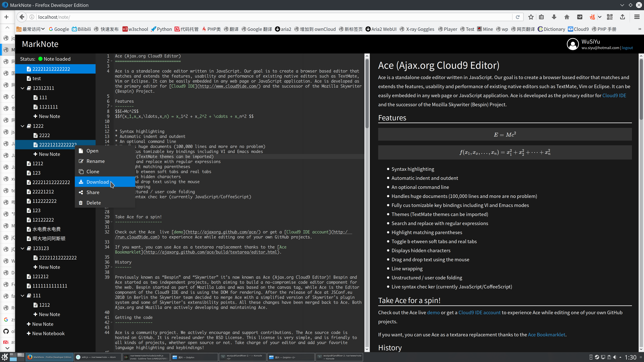Image resolution: width=644 pixels, height=362 pixels.
Task: Open the Ace Bookmarklet link in preview
Action: (x=547, y=335)
